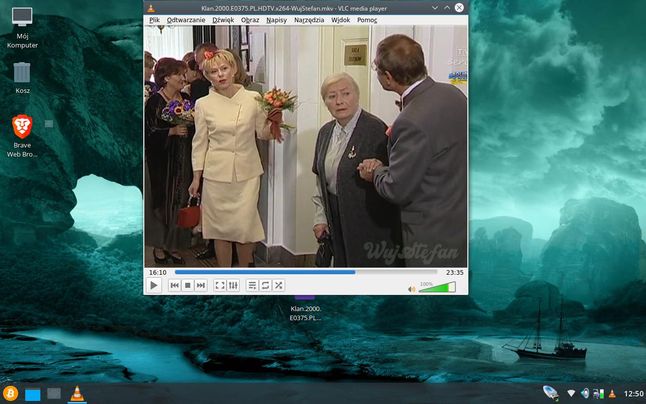Open the Widok menu
Viewport: 646px width, 404px height.
[x=341, y=20]
